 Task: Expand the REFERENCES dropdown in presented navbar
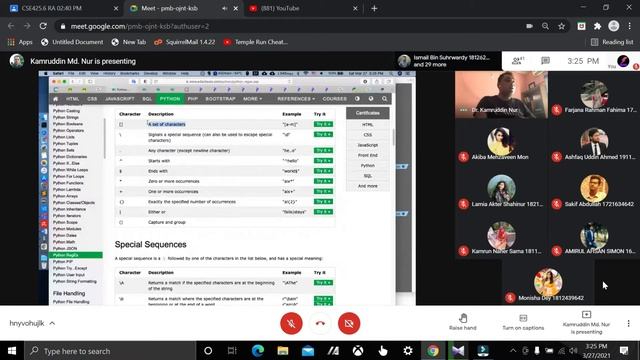tap(296, 99)
